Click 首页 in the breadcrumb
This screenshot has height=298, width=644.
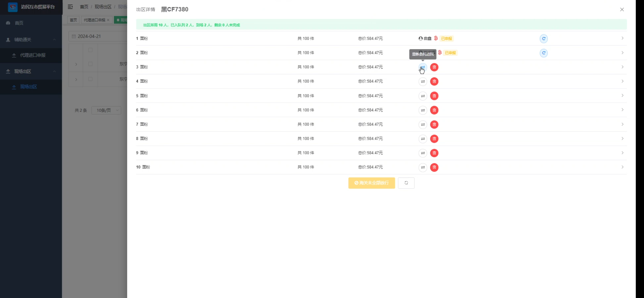point(84,7)
